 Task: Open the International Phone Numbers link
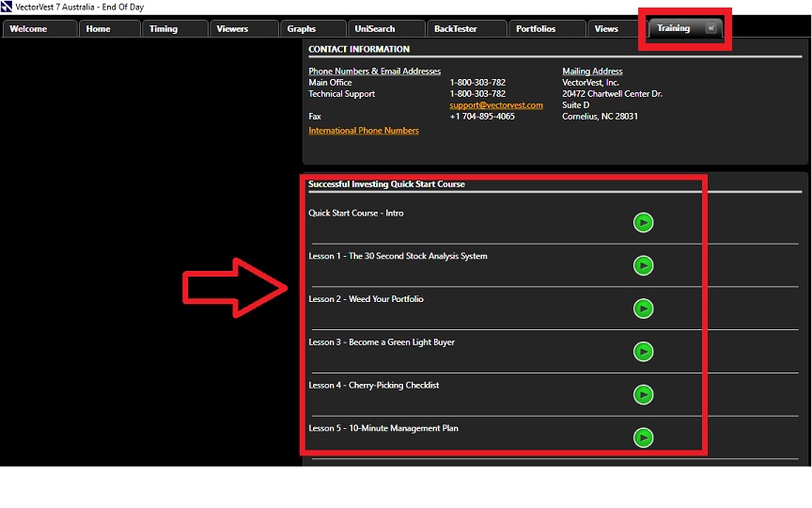click(364, 131)
